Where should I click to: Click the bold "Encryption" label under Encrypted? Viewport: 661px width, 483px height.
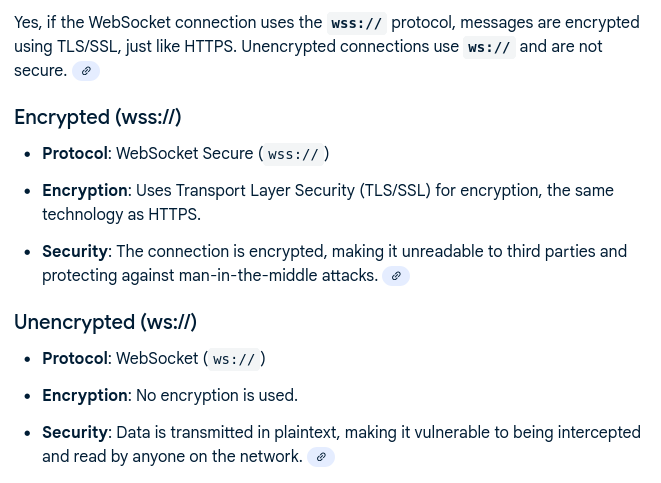[85, 190]
